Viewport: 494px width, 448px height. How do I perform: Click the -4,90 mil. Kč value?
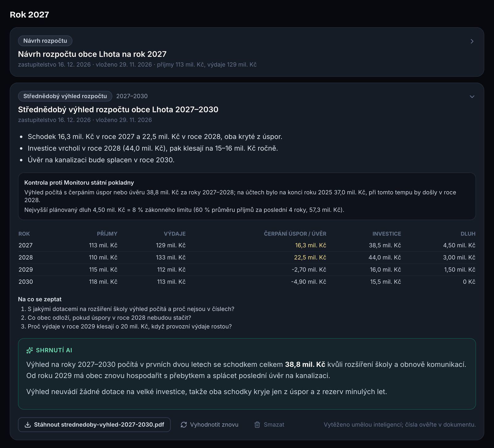(x=309, y=282)
